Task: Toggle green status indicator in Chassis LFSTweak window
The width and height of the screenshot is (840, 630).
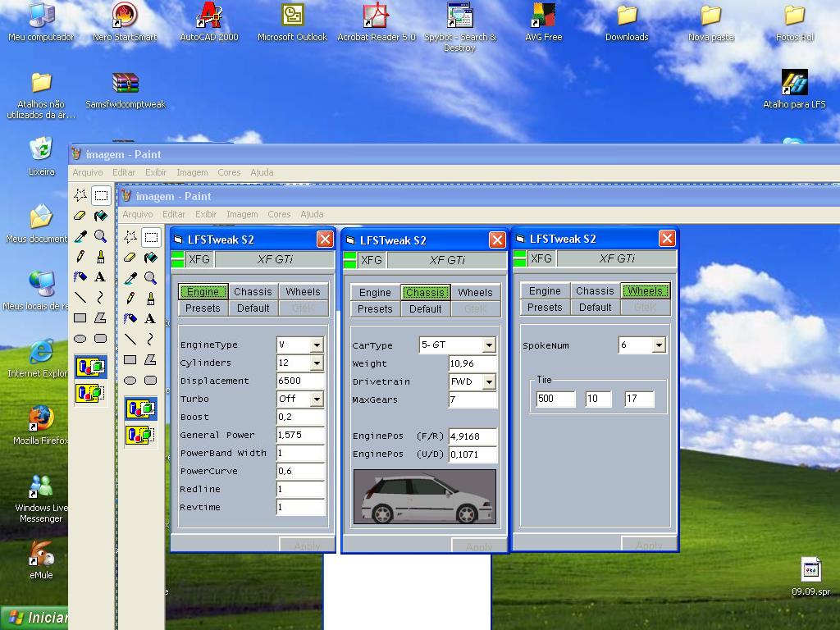Action: click(349, 261)
